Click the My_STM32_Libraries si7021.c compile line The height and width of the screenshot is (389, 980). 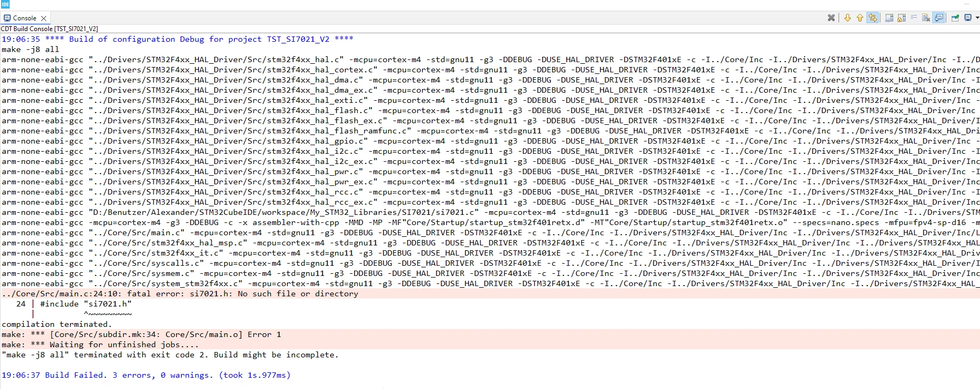pos(490,212)
